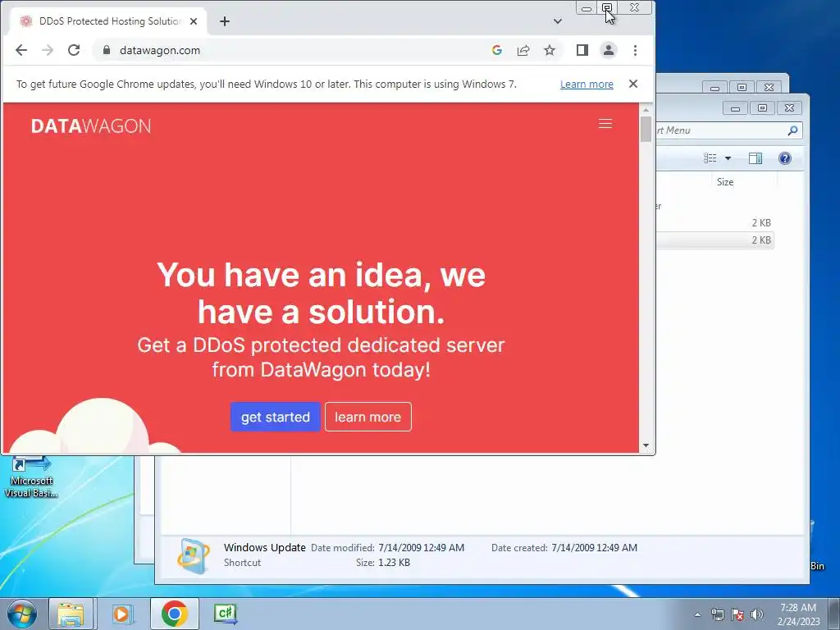Viewport: 840px width, 630px height.
Task: Click Explorer search magnifier icon
Action: 793,130
